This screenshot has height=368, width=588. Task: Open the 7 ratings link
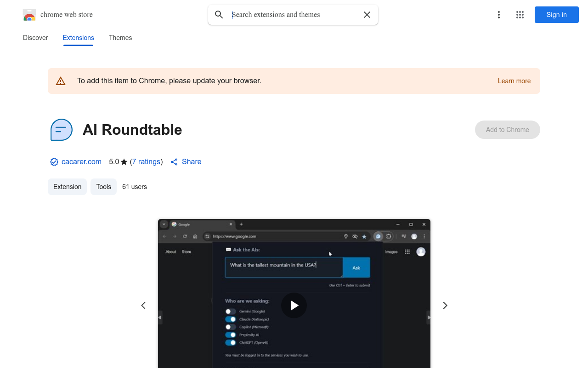[146, 162]
